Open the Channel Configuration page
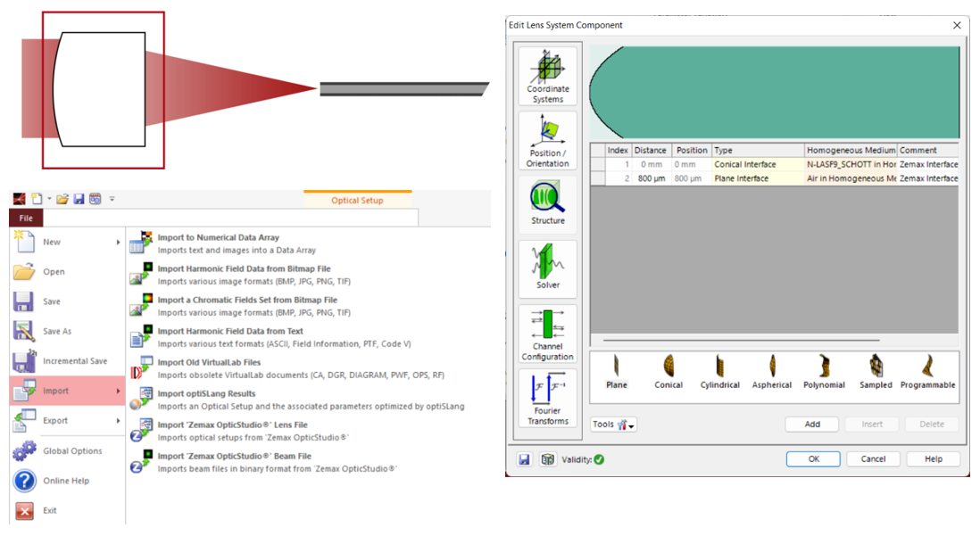Viewport: 980px width, 536px height. pyautogui.click(x=547, y=334)
